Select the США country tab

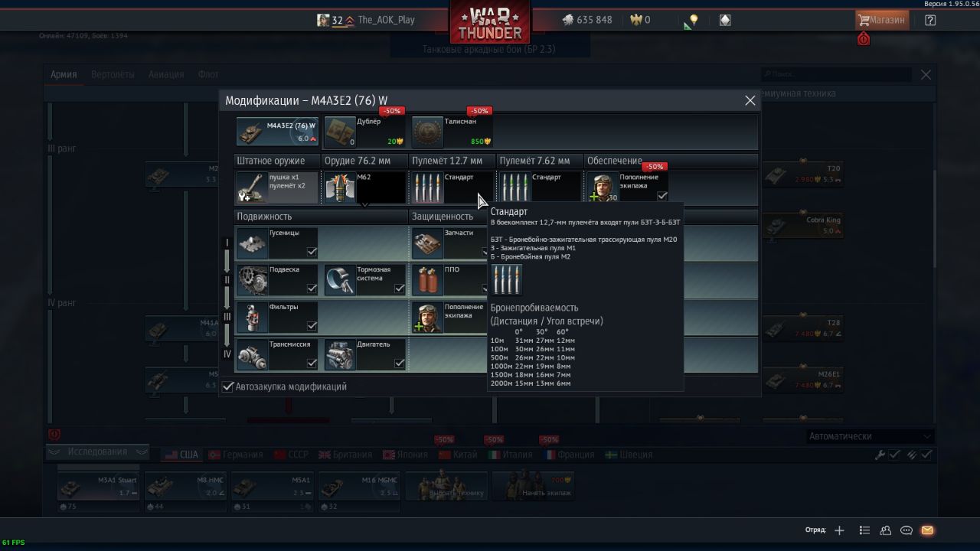click(182, 455)
